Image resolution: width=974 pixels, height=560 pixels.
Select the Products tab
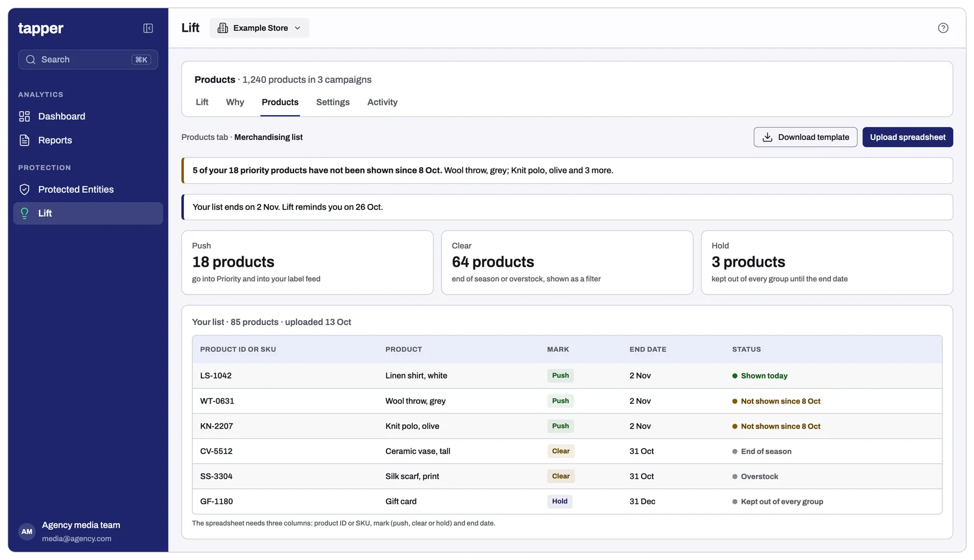point(280,102)
